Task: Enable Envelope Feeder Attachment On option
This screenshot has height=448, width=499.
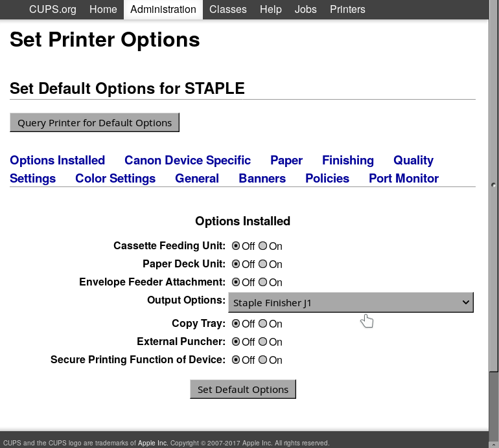Action: (x=262, y=282)
